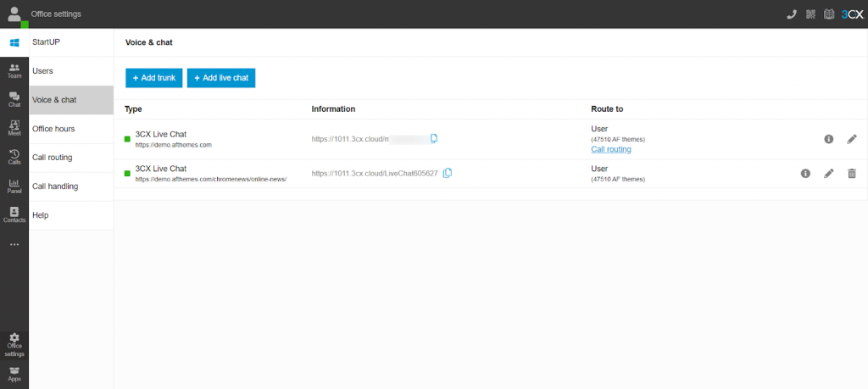Click the Information column header
This screenshot has height=389, width=868.
333,109
